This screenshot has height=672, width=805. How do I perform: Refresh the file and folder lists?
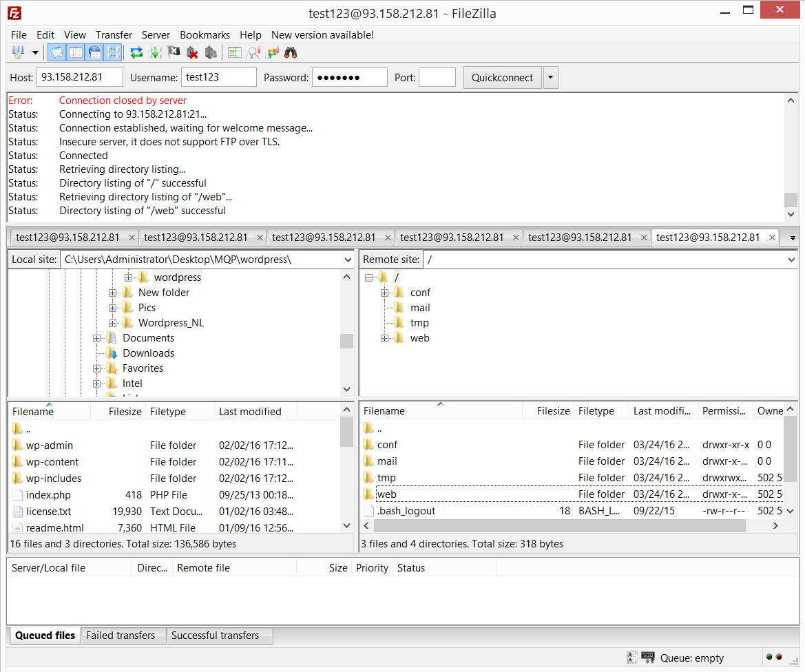(x=136, y=52)
